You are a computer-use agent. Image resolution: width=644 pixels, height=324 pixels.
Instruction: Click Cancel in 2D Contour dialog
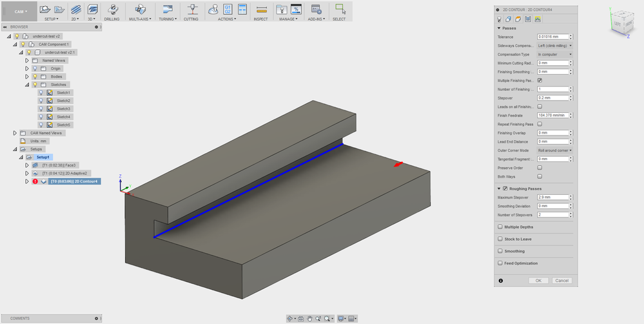coord(561,280)
